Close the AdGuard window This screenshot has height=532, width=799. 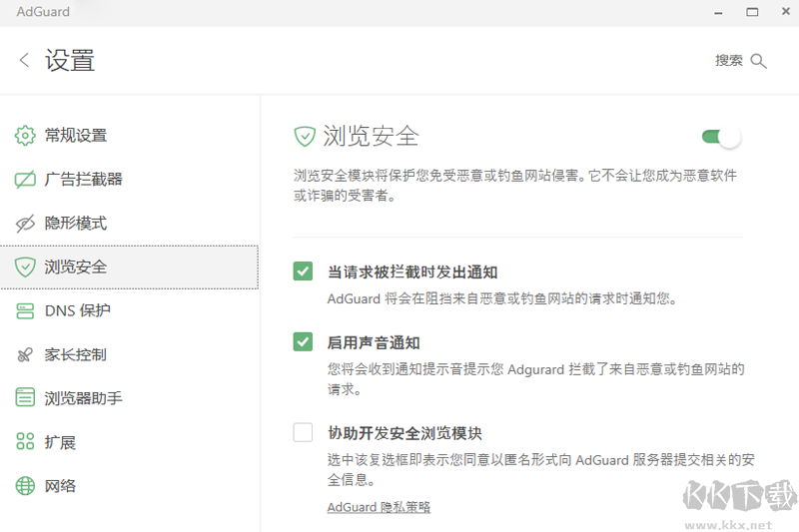(786, 11)
